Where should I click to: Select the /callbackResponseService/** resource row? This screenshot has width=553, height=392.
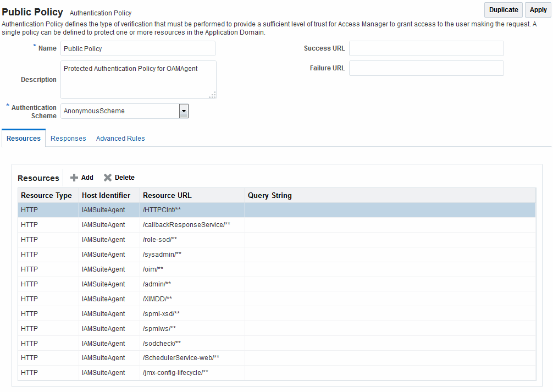pyautogui.click(x=277, y=225)
